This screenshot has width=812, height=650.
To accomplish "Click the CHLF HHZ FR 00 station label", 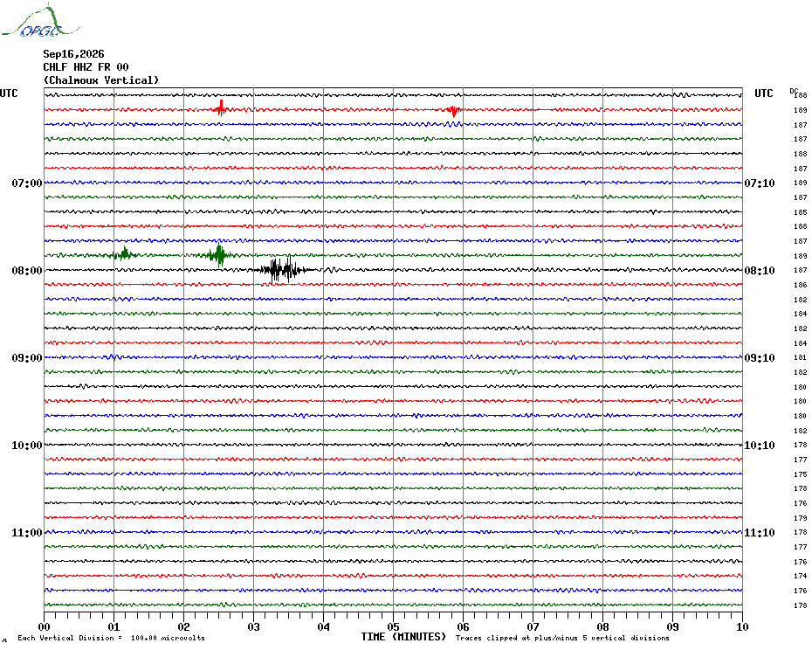I will click(x=86, y=67).
